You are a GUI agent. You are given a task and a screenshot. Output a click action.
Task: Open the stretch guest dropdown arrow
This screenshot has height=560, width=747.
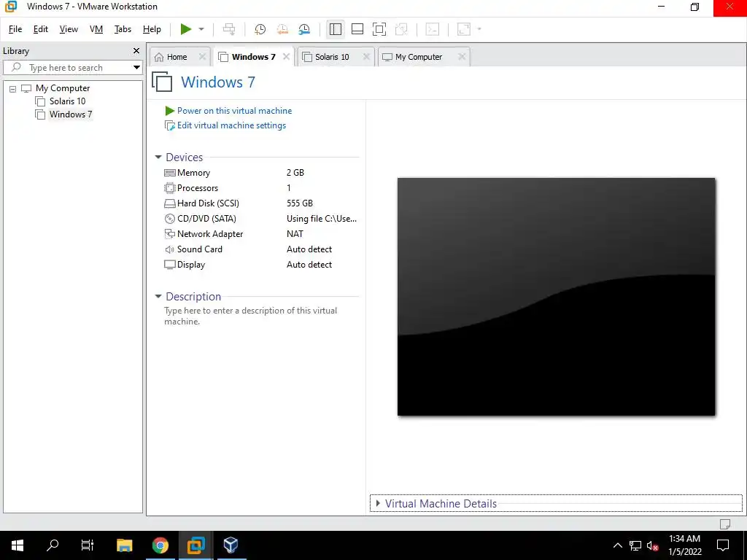point(479,29)
